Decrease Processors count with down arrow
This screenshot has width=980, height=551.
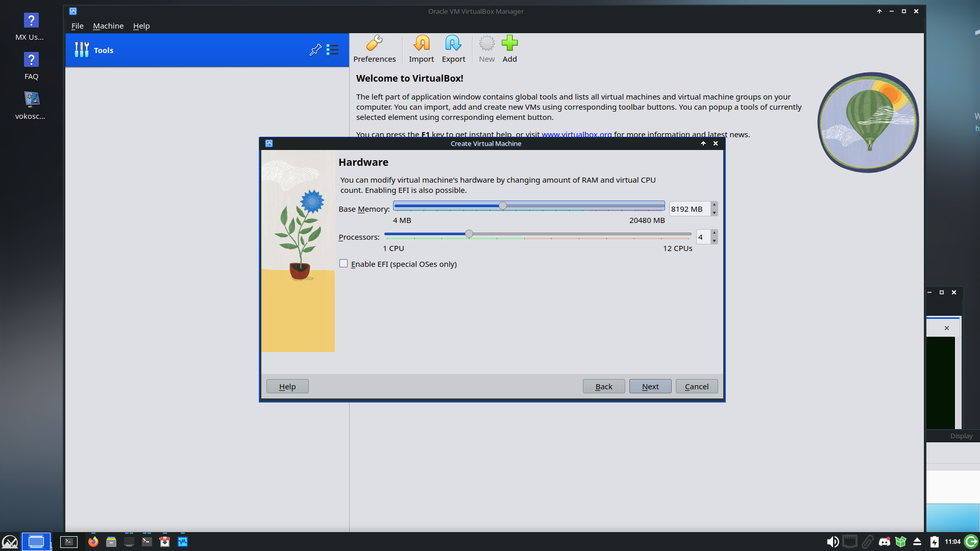714,240
